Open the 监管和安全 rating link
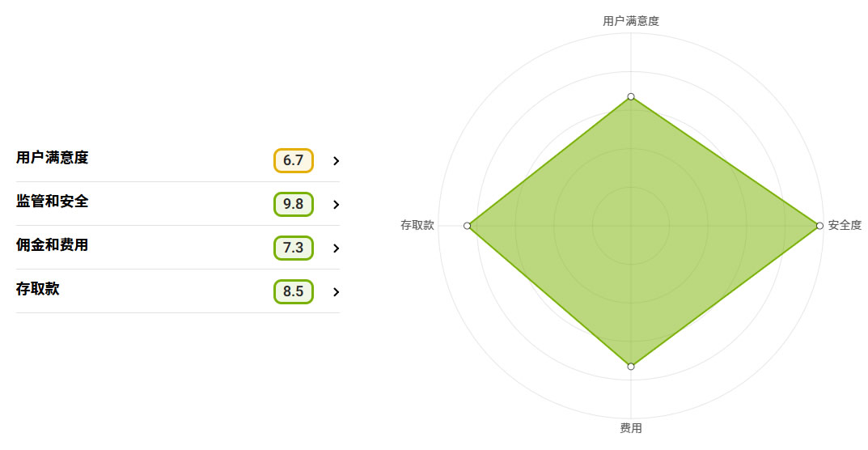 (53, 202)
